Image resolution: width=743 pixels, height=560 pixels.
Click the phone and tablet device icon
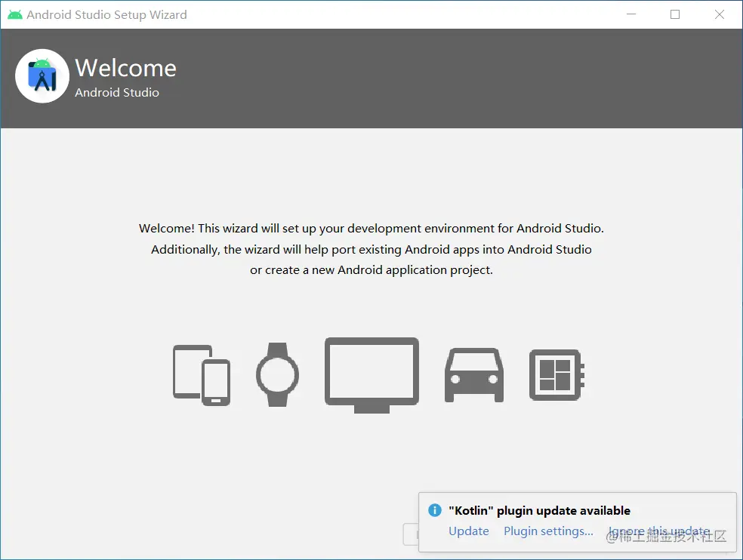click(x=202, y=375)
